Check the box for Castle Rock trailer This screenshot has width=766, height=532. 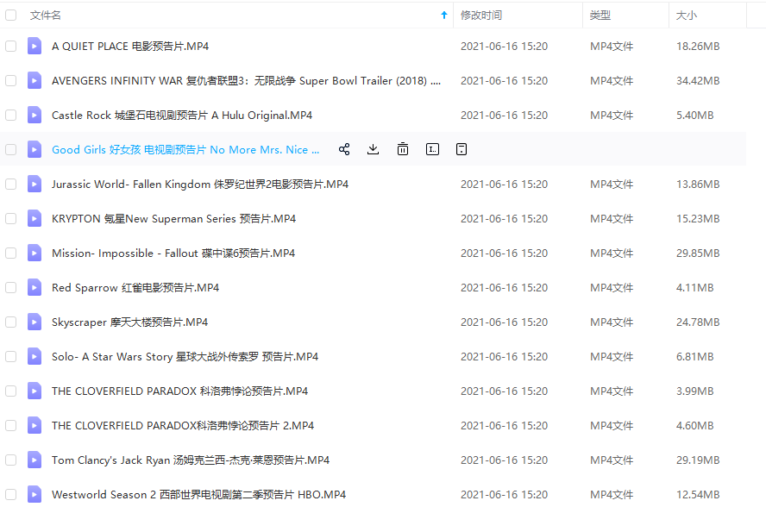(x=11, y=115)
